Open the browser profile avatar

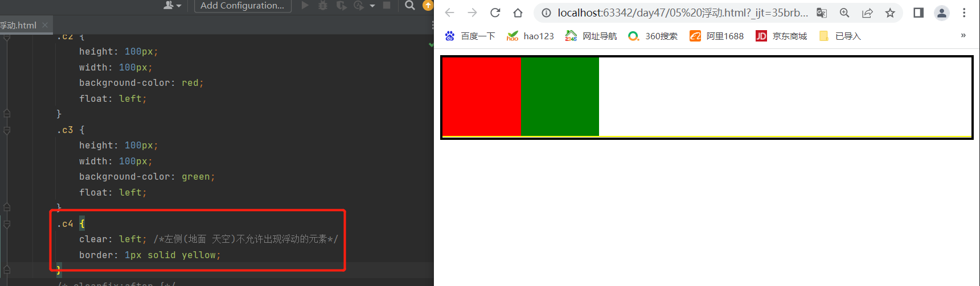(x=942, y=13)
